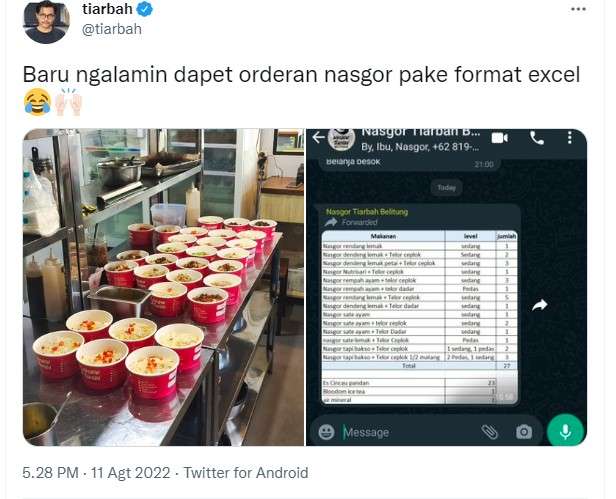Open the emoji picker smiley icon
616x499 pixels.
(326, 432)
